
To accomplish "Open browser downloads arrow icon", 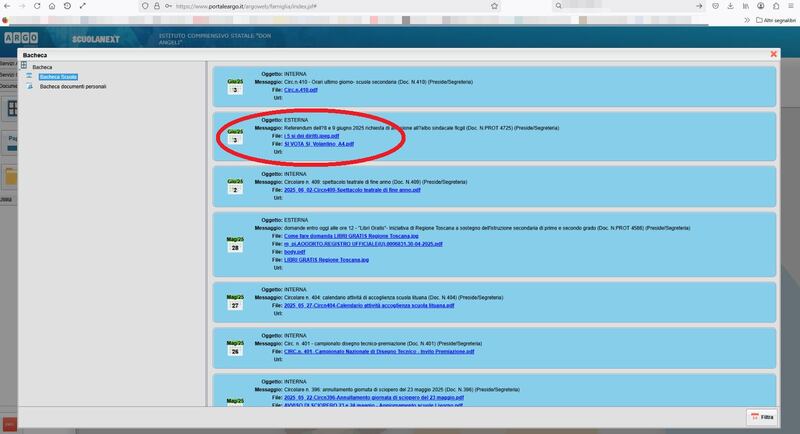I will (731, 6).
